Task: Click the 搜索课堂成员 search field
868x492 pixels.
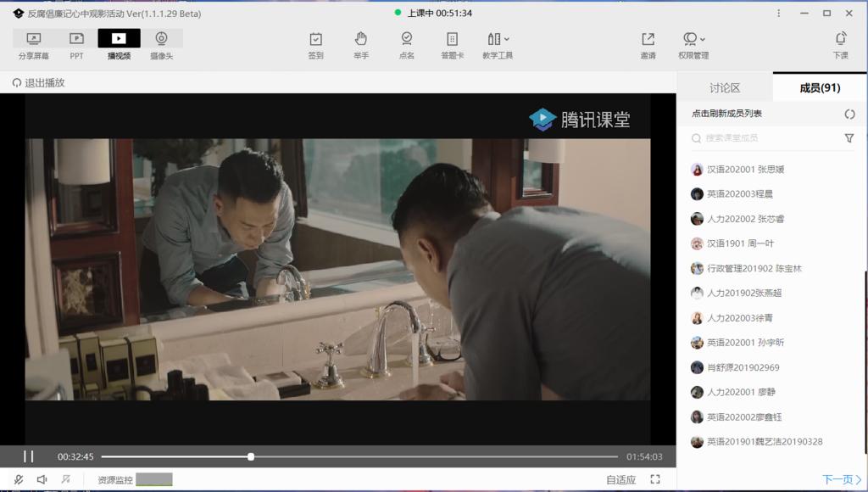Action: 763,138
